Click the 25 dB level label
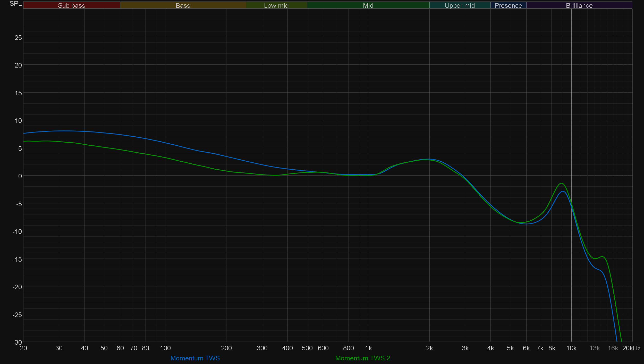The image size is (644, 364). click(x=18, y=38)
